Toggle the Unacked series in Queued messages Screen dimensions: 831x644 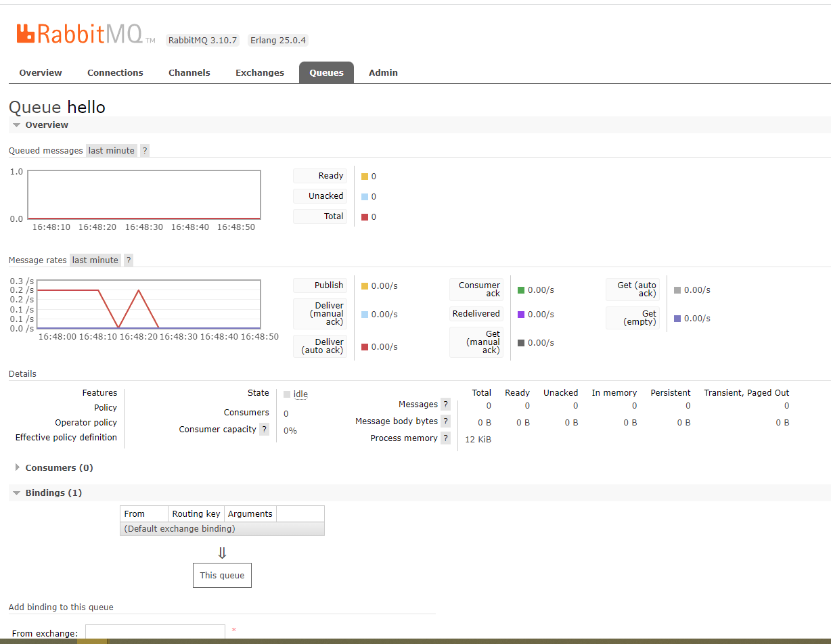point(320,196)
